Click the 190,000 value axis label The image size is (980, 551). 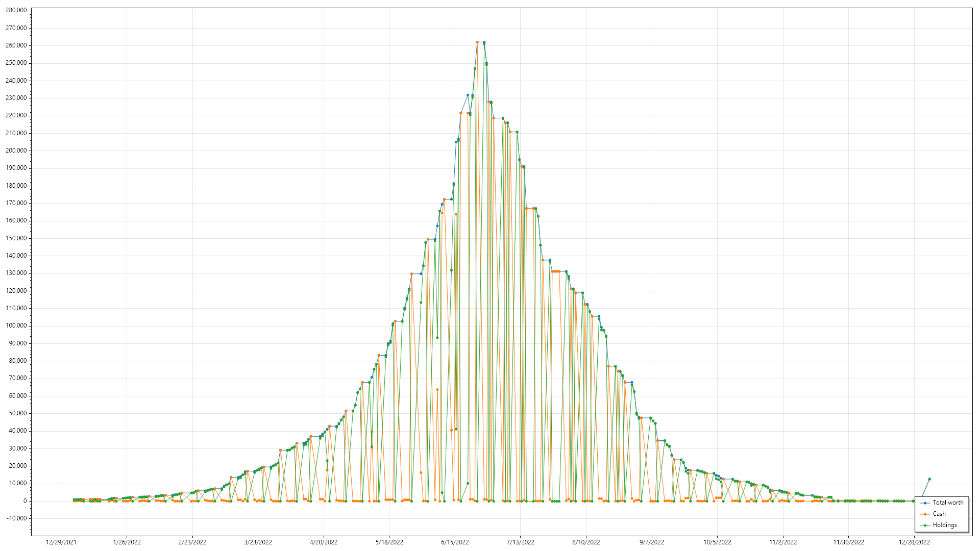pyautogui.click(x=16, y=168)
